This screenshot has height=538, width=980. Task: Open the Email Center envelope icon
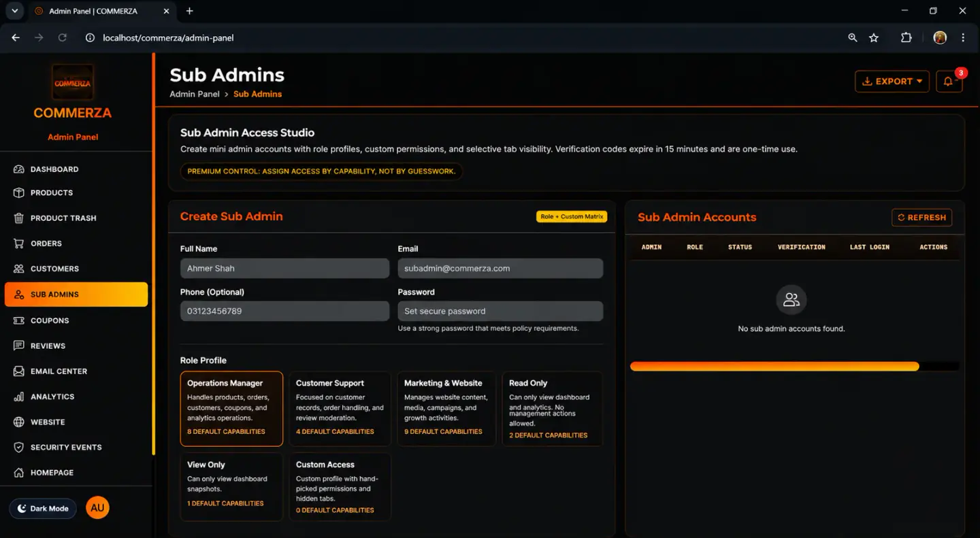[x=19, y=371]
